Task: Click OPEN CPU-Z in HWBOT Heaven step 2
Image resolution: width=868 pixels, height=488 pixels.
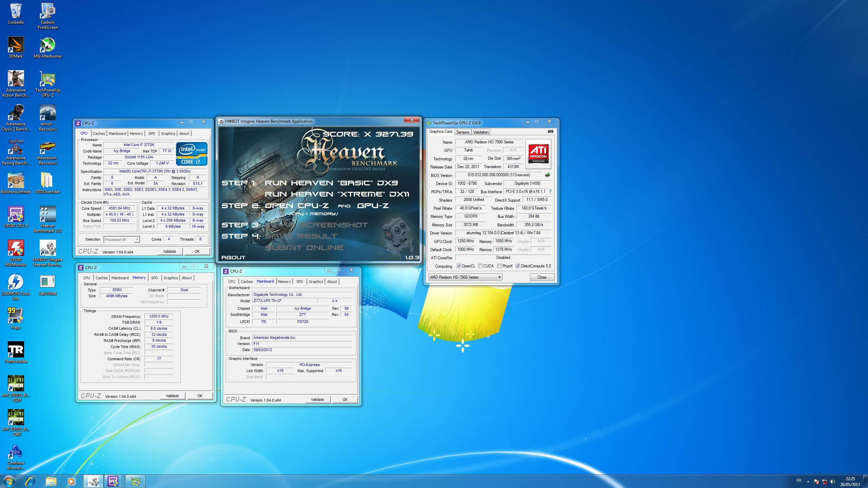Action: 297,206
